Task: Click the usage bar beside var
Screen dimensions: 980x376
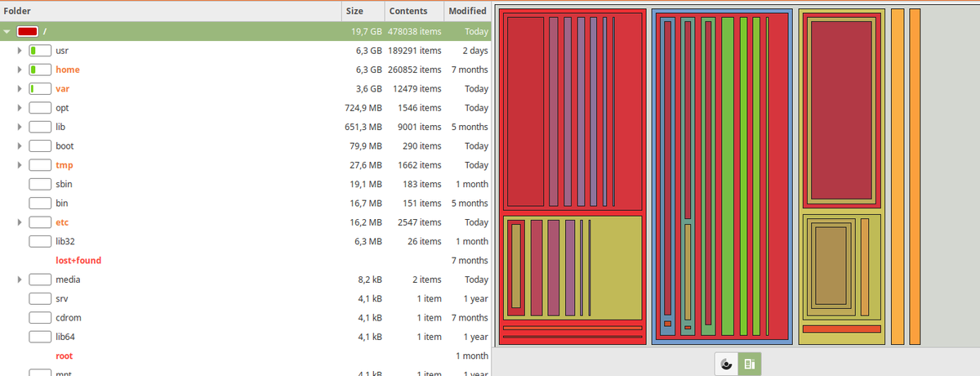Action: (x=40, y=89)
